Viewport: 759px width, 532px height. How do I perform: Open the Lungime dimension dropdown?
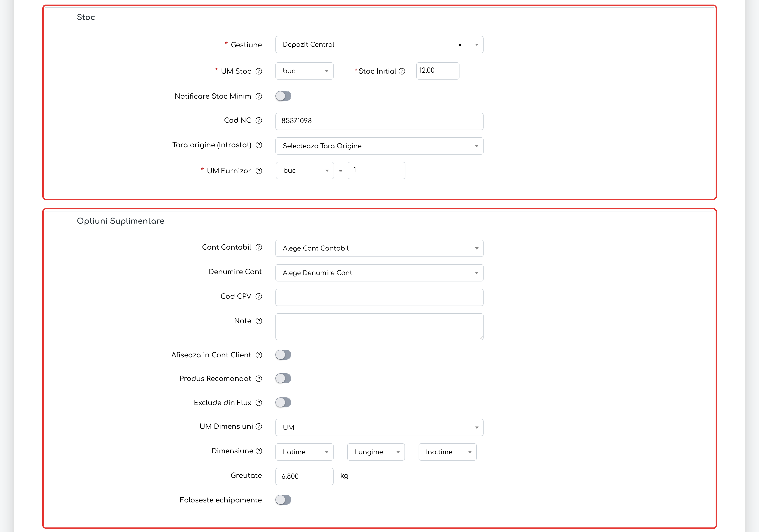[376, 452]
